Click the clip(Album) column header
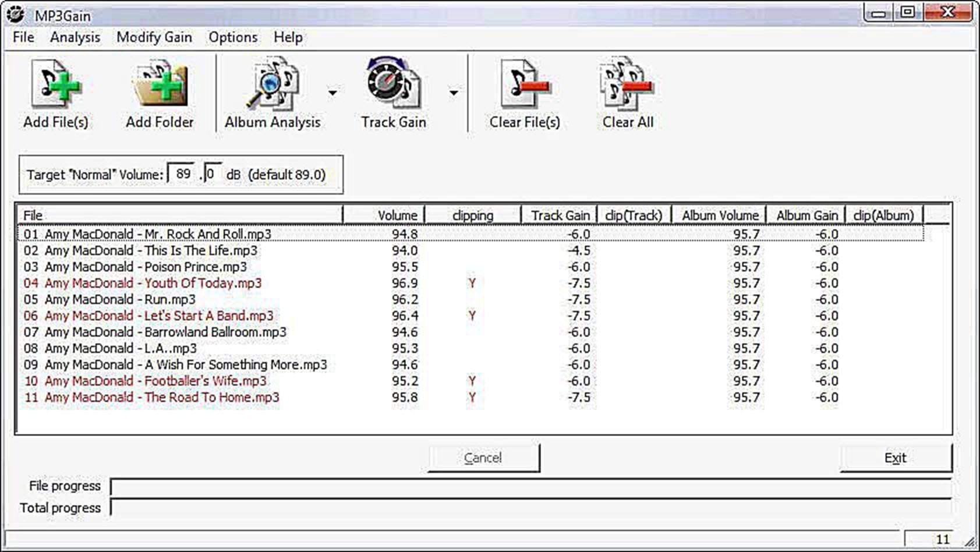Viewport: 980px width, 552px height. [x=884, y=215]
